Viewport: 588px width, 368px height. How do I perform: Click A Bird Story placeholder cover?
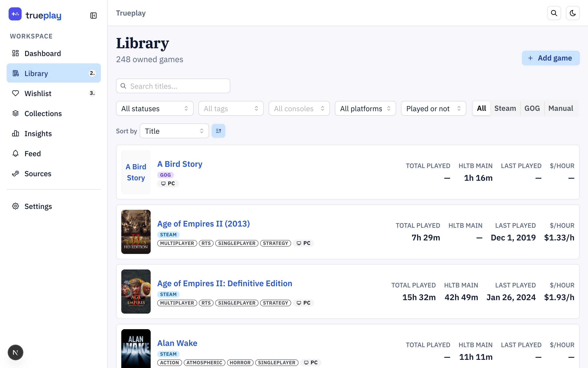[x=136, y=172]
